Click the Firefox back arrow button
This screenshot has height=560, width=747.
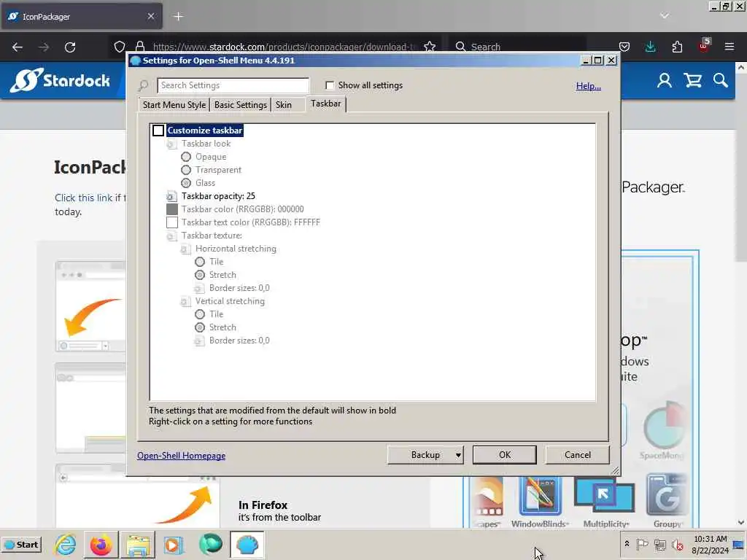tap(18, 47)
